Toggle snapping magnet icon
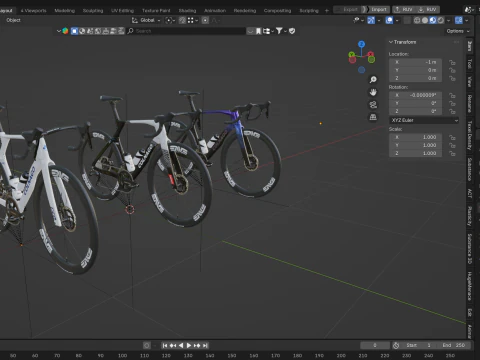 182,20
